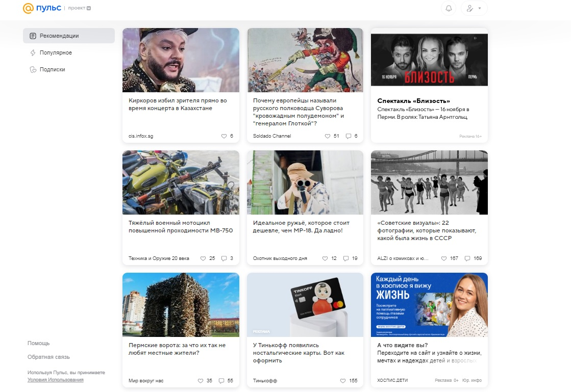Open source Тинькофф
571x392 pixels.
pyautogui.click(x=265, y=381)
